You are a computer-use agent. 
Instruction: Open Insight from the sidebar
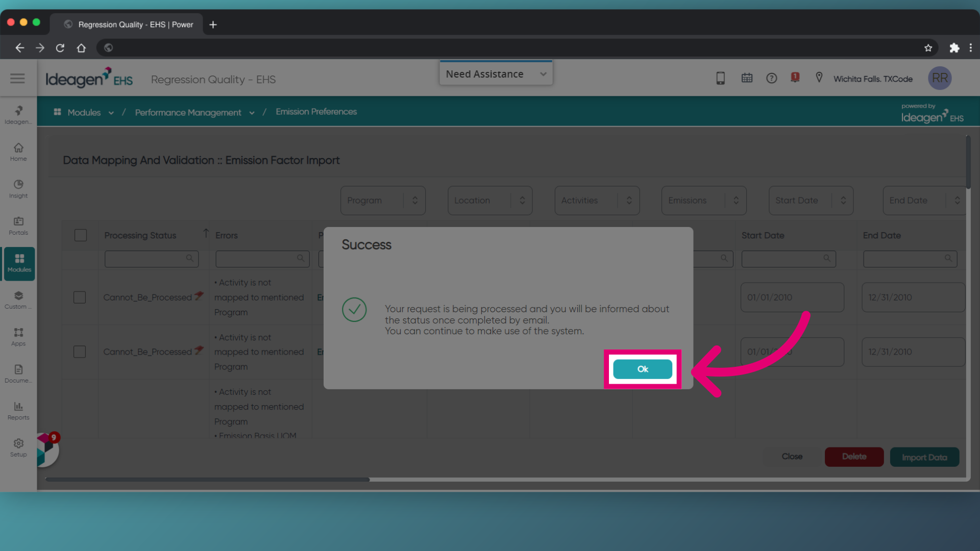pos(18,189)
